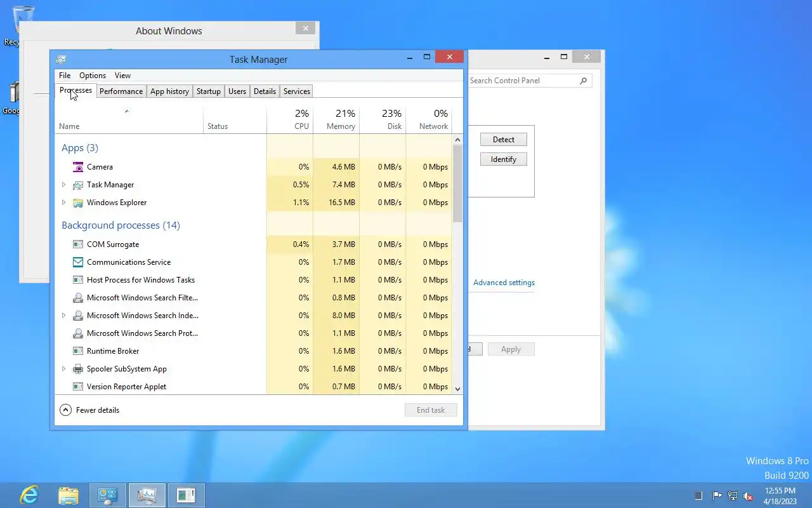This screenshot has width=812, height=508.
Task: Click the Communications Service envelope icon
Action: click(77, 262)
